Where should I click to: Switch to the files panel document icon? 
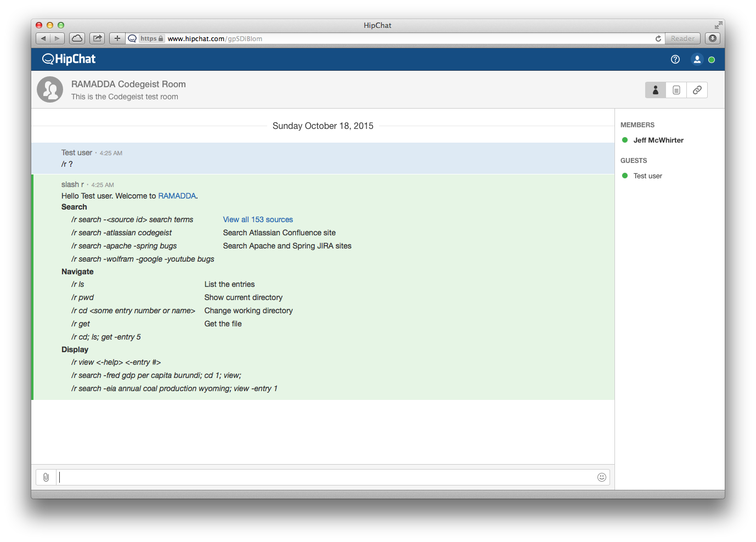(x=676, y=90)
